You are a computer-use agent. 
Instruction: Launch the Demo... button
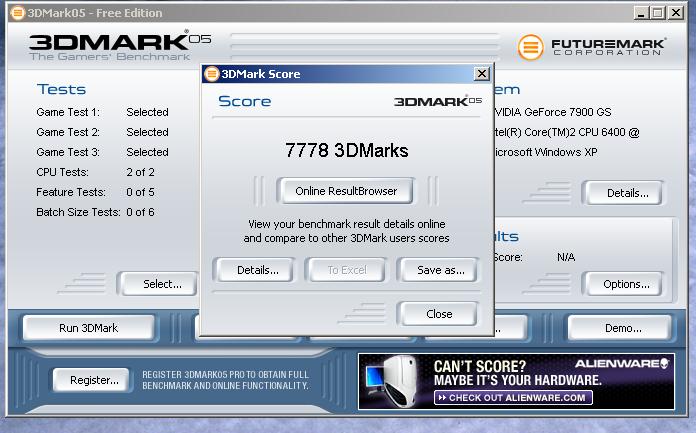click(x=622, y=328)
